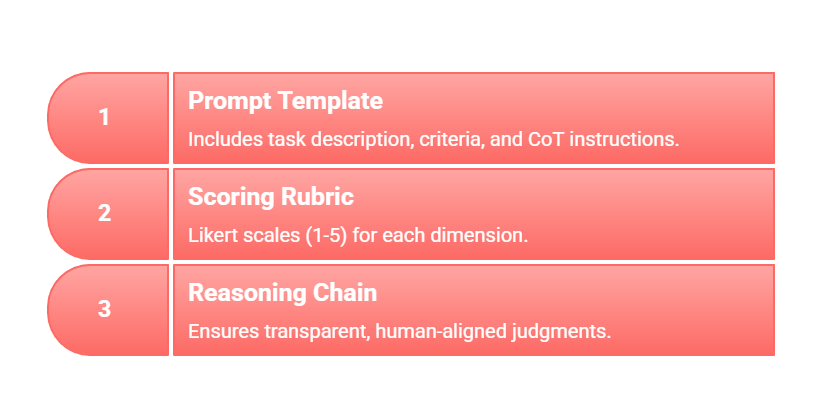Screen dimensions: 822x403
Task: Click the number 1 badge
Action: click(104, 117)
